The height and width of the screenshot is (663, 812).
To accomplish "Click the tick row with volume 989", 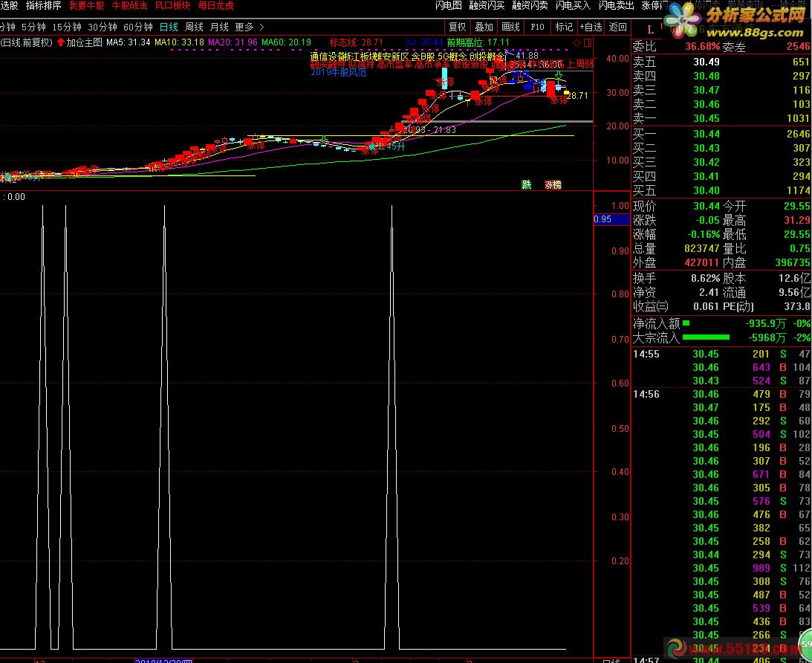I will 721,568.
